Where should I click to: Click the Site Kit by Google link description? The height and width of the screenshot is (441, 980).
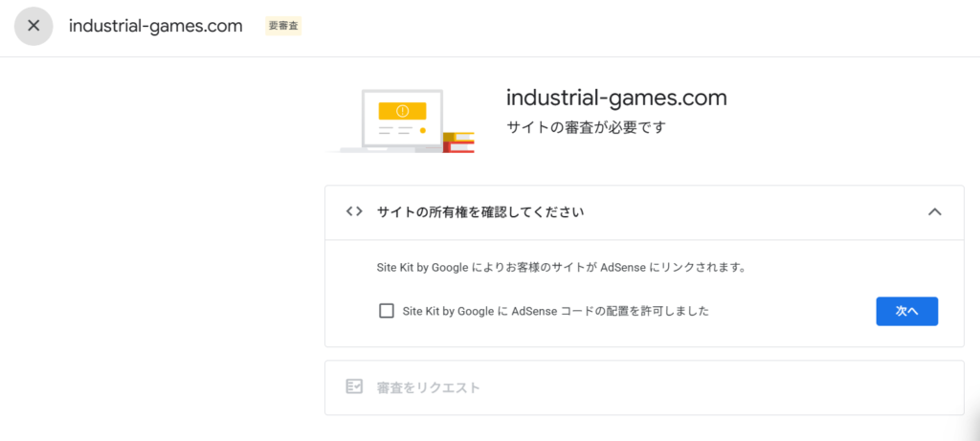[x=560, y=268]
